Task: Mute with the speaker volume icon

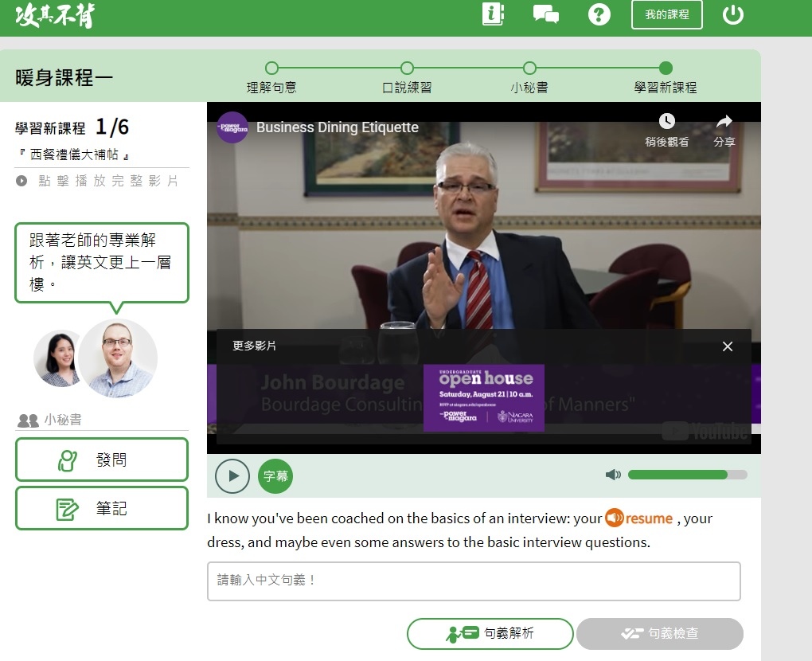Action: (613, 475)
